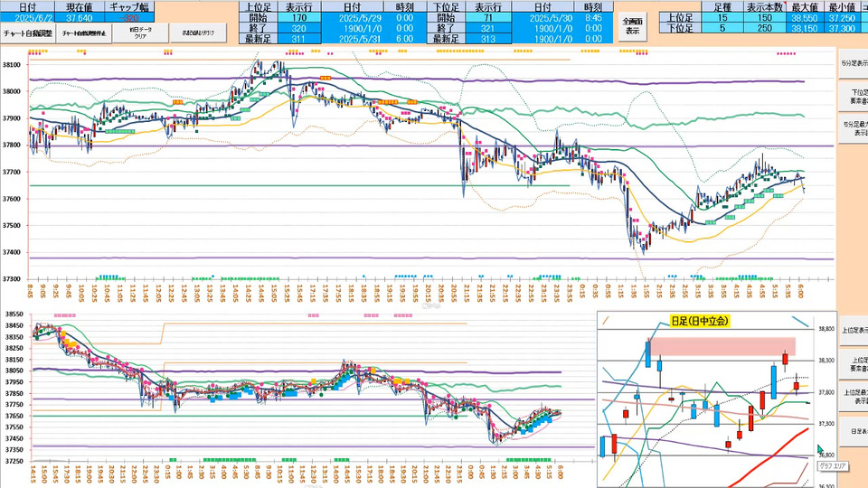Screen dimensions: 868x488
Task: Click the チャート自動調整 button
Action: [x=28, y=33]
